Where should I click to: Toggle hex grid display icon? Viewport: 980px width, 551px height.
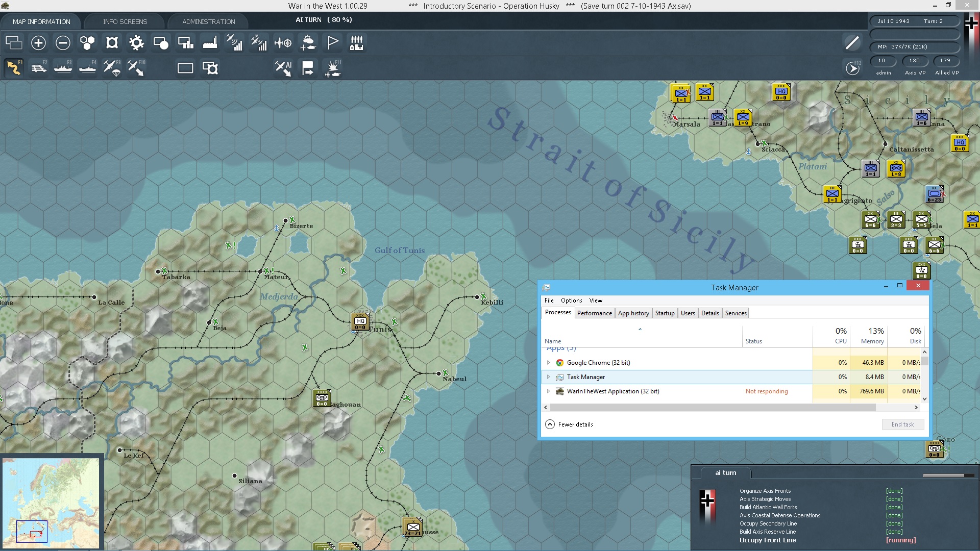pos(87,43)
